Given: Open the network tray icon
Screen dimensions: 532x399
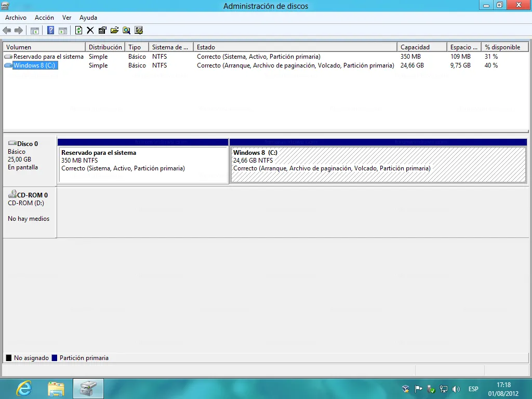Looking at the screenshot, I should pos(444,389).
